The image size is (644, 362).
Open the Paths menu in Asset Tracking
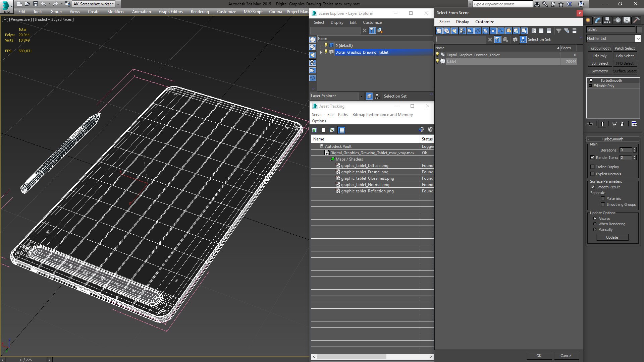[x=342, y=115]
